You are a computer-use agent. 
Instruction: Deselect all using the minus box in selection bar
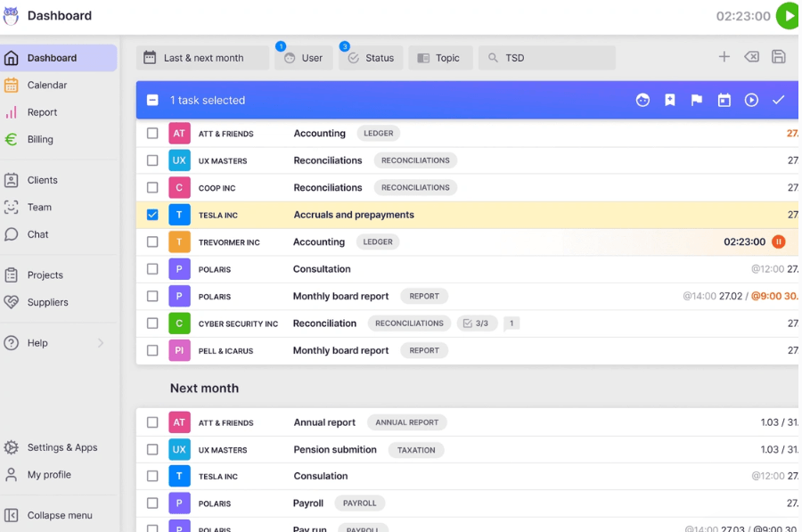pyautogui.click(x=152, y=101)
